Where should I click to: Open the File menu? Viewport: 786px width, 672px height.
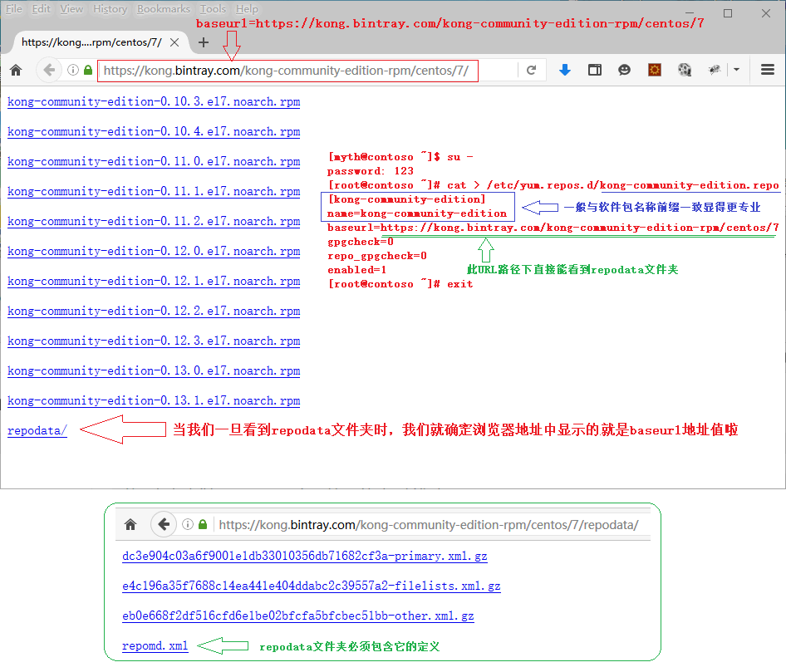[14, 9]
